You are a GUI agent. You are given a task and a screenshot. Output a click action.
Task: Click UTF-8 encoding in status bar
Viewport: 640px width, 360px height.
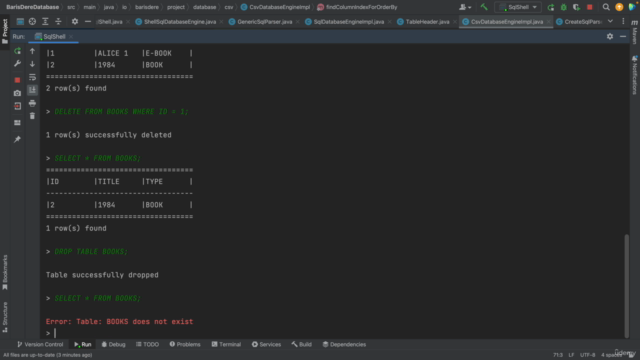[x=587, y=355]
